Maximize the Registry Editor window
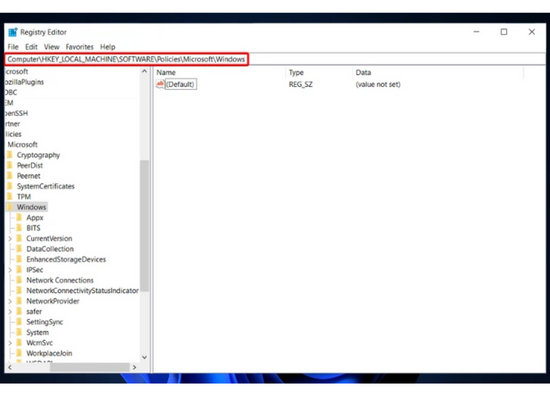The height and width of the screenshot is (400, 550). point(504,32)
